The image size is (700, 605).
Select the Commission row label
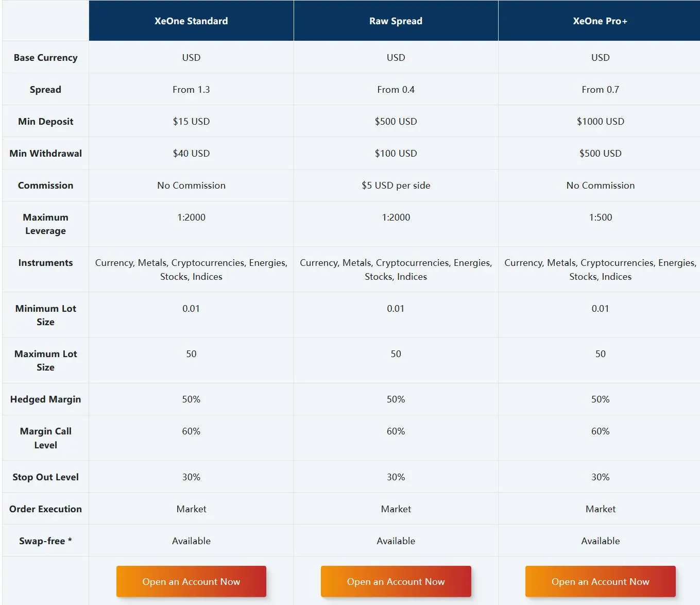click(x=45, y=186)
